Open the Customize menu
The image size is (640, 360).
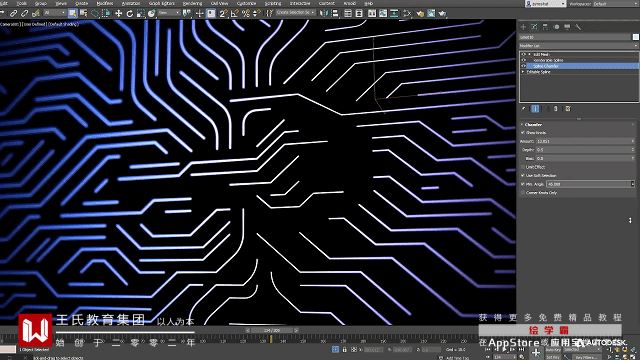(246, 3)
